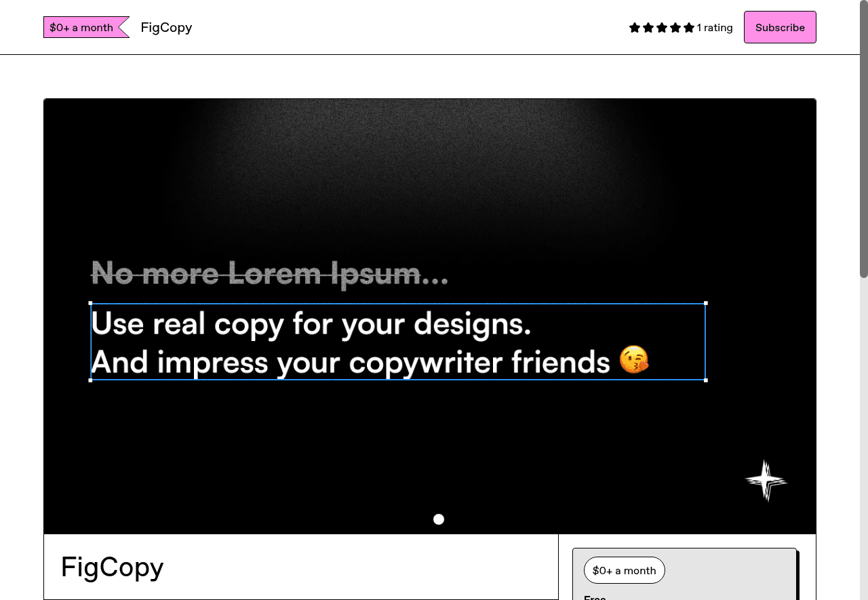Select the carousel dot indicator
Image resolution: width=868 pixels, height=600 pixels.
click(x=438, y=519)
